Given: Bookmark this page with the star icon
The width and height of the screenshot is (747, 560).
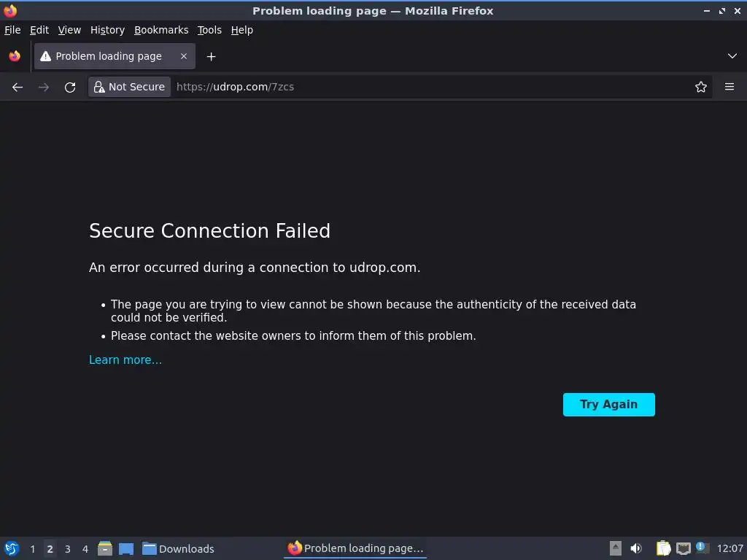Looking at the screenshot, I should pos(701,87).
